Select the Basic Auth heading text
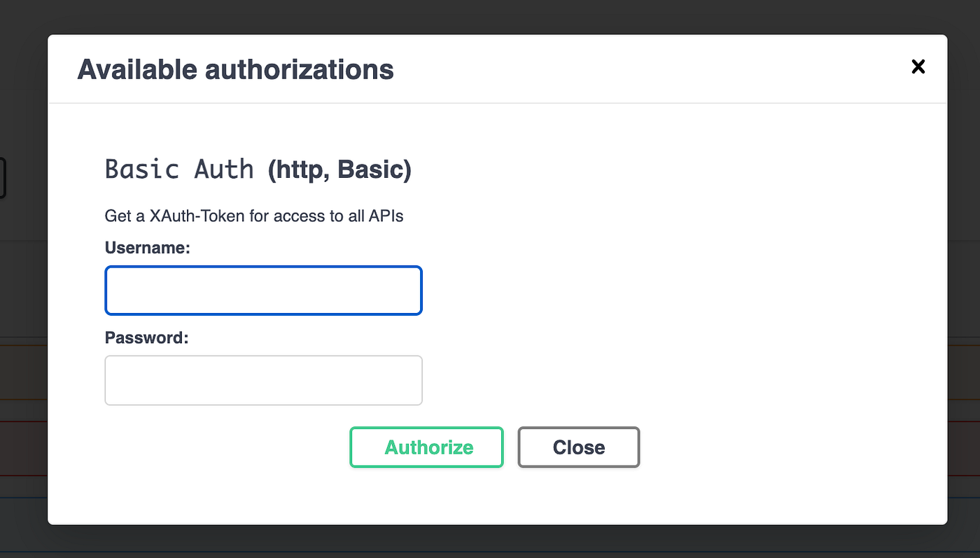The image size is (980, 558). click(179, 169)
